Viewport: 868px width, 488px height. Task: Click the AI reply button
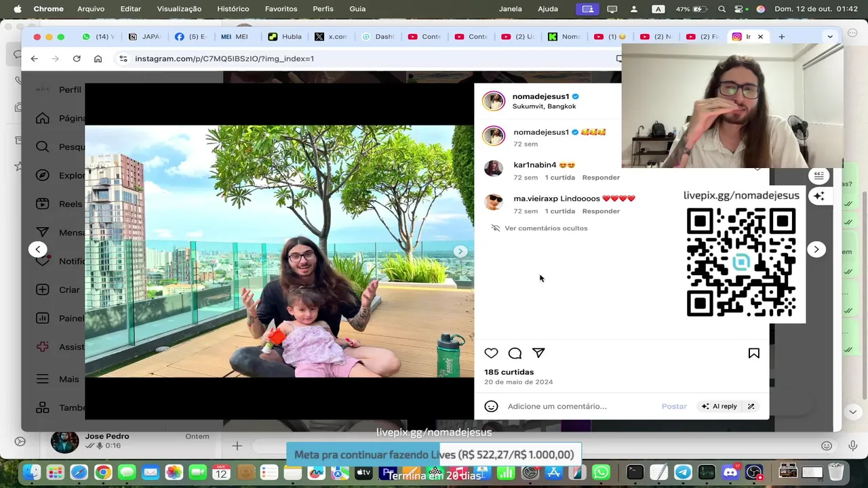point(719,406)
